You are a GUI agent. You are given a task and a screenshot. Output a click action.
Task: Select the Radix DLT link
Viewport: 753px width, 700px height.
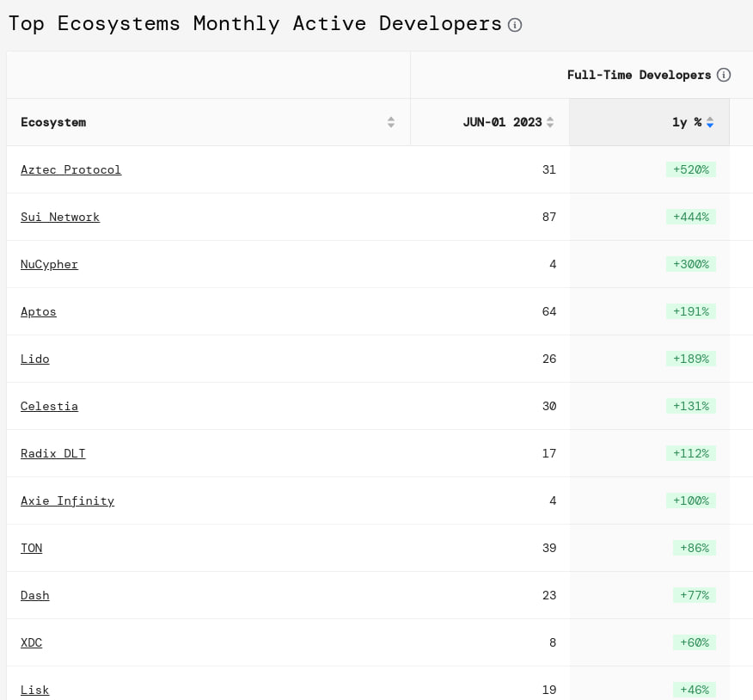(53, 453)
